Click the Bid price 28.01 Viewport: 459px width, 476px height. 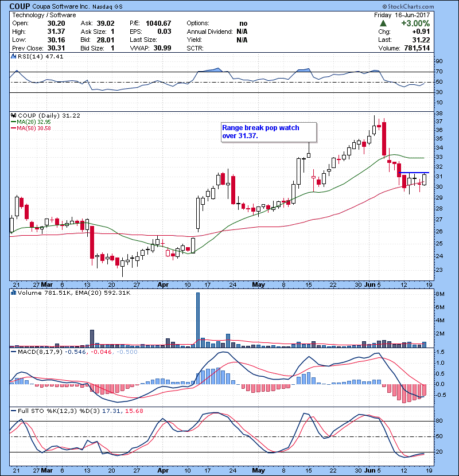click(x=106, y=40)
